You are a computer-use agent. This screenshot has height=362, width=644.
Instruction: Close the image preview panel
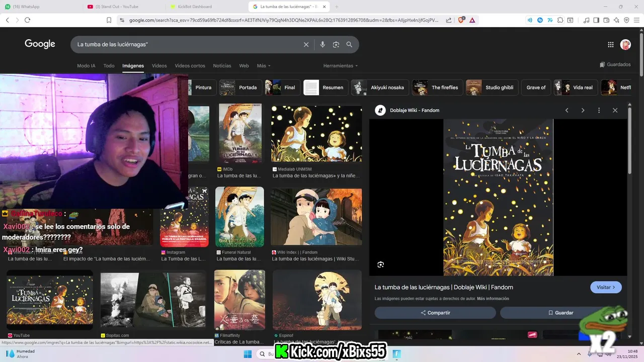(615, 110)
